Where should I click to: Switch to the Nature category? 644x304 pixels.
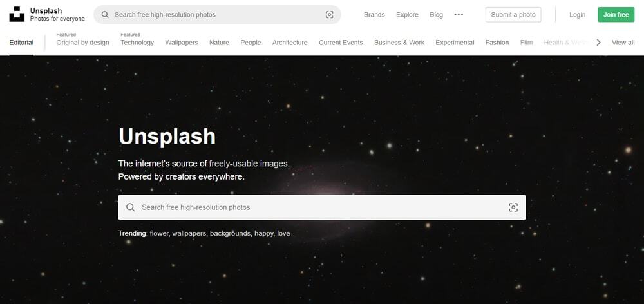point(219,43)
